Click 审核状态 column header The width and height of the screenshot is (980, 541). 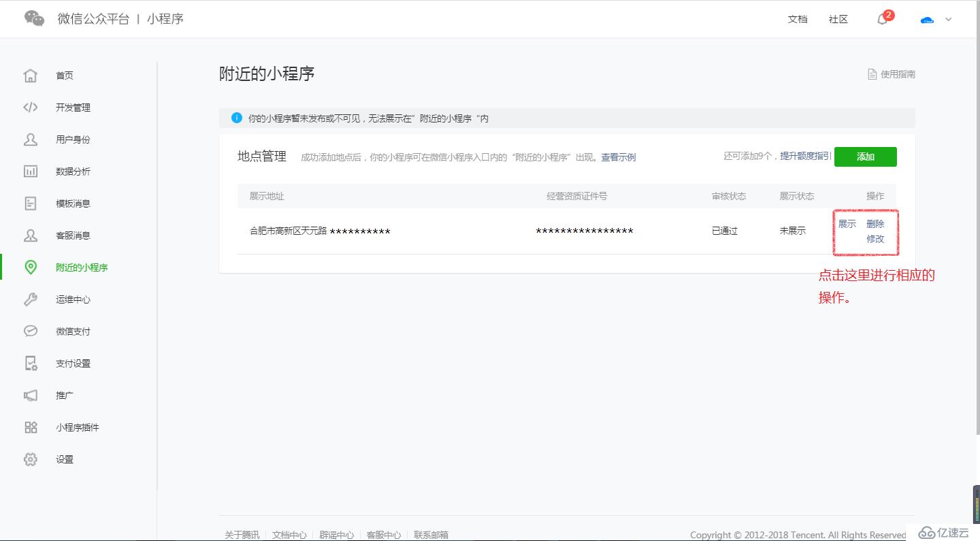tap(729, 196)
